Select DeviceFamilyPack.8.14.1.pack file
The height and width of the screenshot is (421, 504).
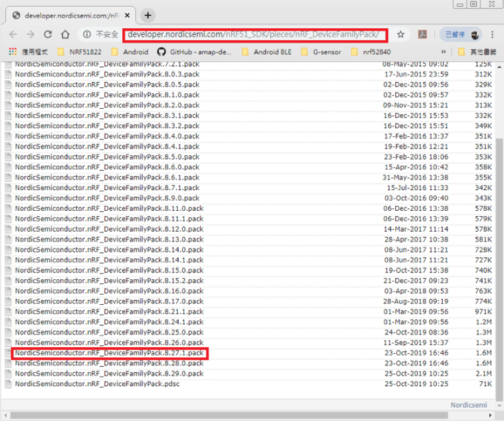(110, 260)
